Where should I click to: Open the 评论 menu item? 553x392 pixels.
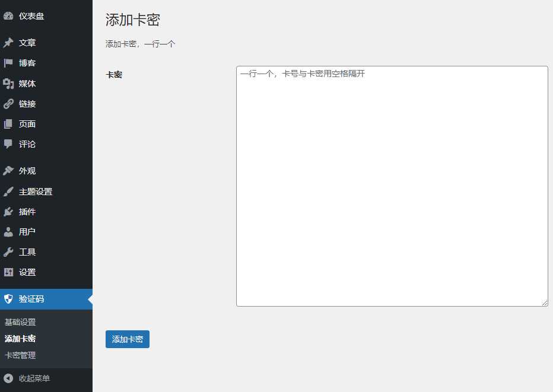46,144
